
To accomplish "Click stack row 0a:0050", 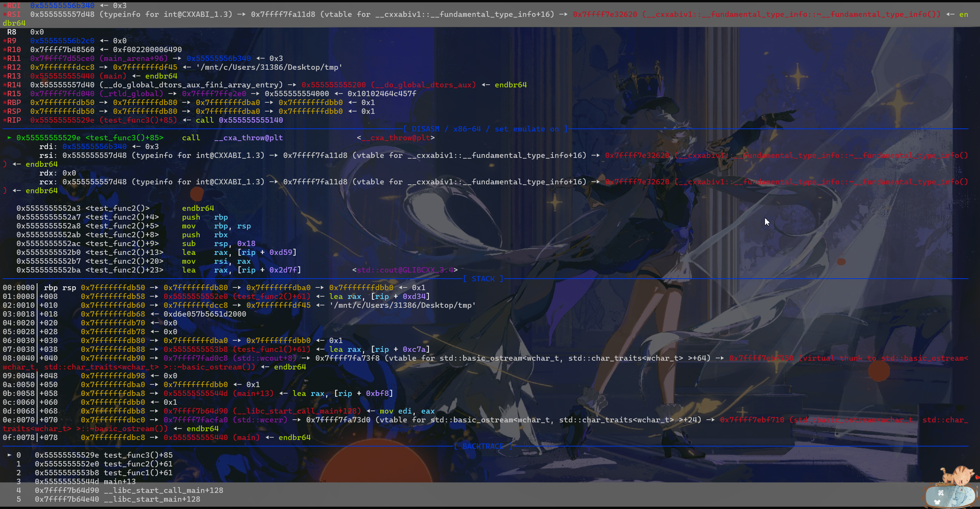I will point(131,384).
